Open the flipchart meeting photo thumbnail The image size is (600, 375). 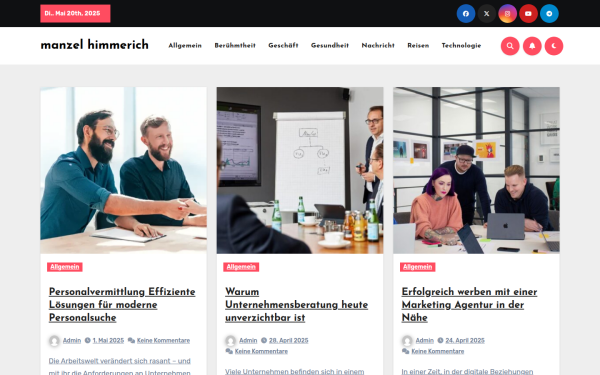(x=300, y=170)
